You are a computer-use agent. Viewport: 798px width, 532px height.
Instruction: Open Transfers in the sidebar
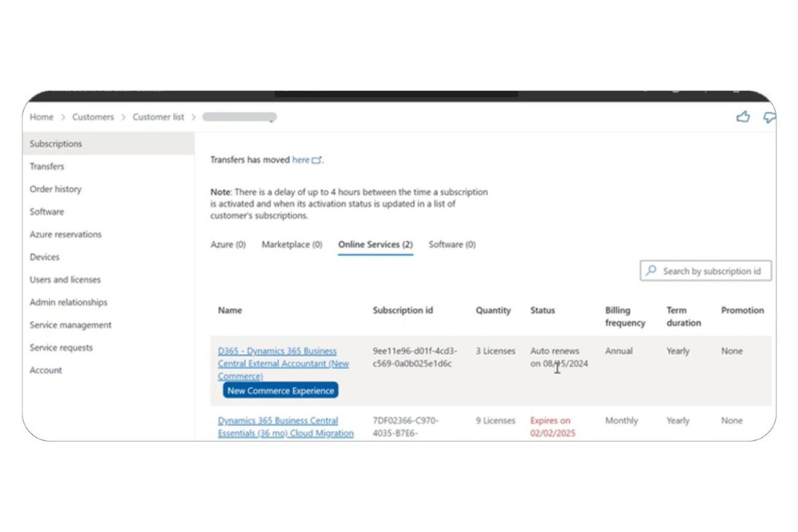click(47, 166)
